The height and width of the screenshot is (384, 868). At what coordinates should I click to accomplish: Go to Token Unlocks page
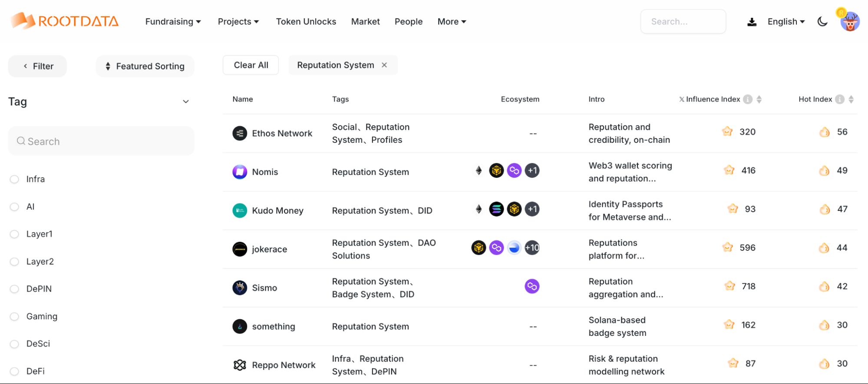(x=306, y=22)
